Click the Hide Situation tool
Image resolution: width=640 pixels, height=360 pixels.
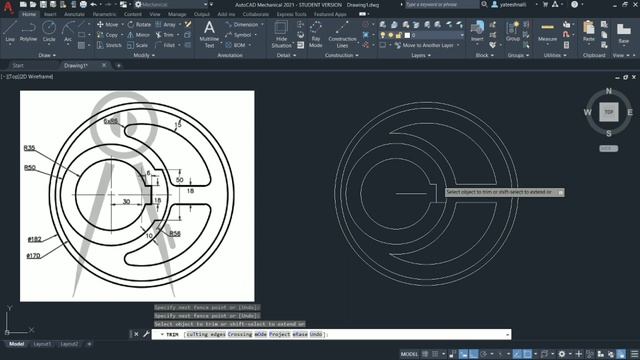tap(281, 34)
